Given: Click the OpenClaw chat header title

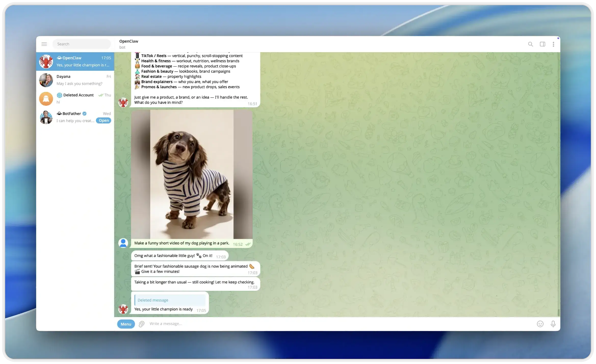Looking at the screenshot, I should [129, 41].
